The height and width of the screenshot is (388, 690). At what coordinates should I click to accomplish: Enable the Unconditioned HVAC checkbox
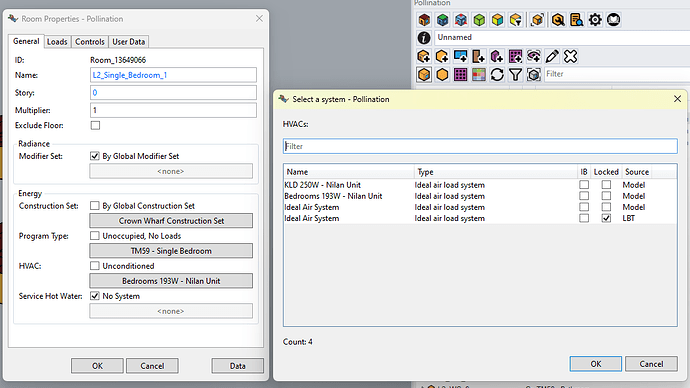pos(95,266)
